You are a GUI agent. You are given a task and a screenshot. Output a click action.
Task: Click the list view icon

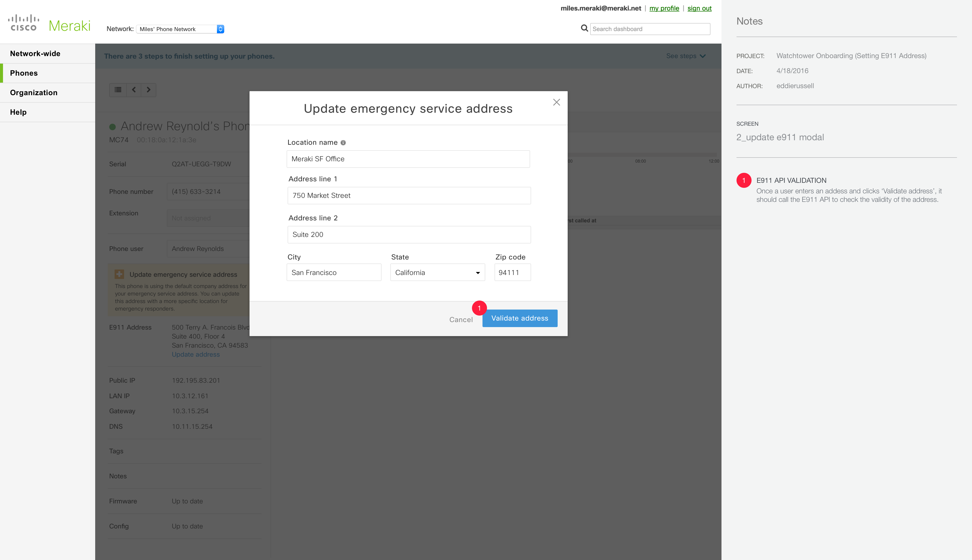click(x=118, y=90)
